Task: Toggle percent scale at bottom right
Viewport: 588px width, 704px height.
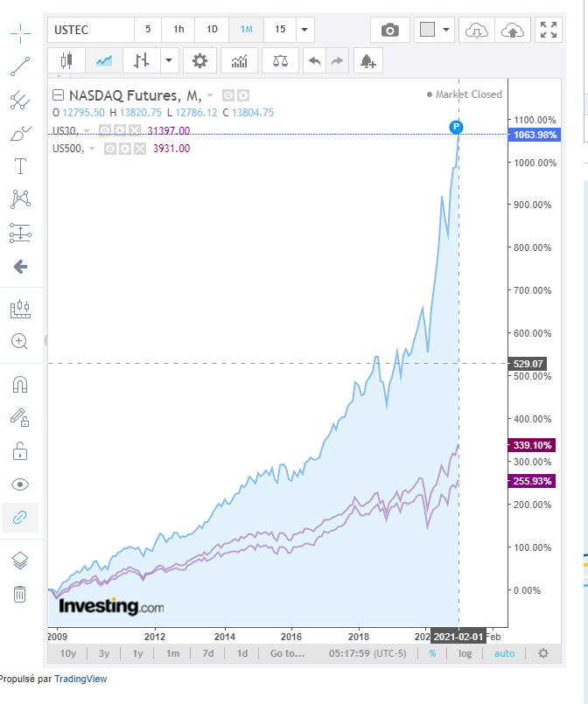Action: (432, 653)
